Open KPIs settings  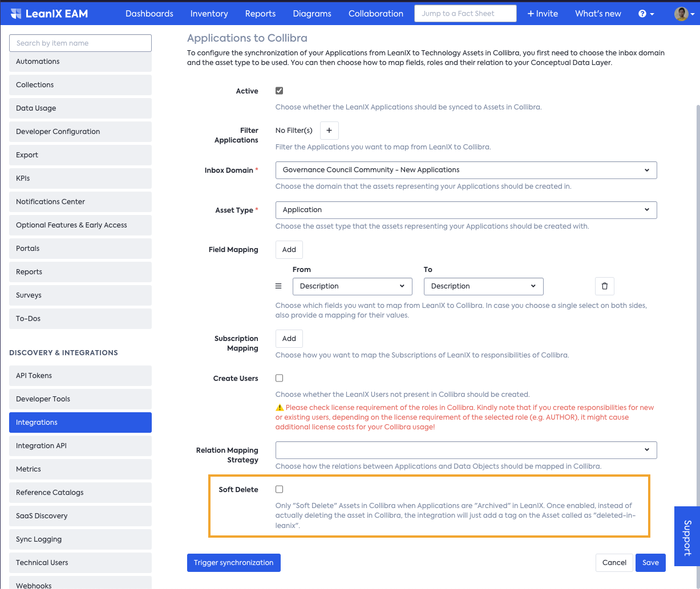tap(80, 178)
